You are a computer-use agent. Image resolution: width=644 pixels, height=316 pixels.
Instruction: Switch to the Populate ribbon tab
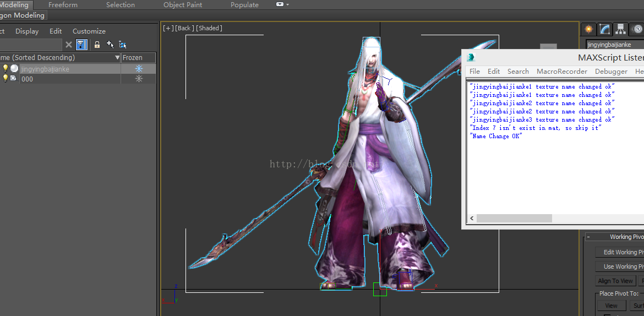point(245,5)
